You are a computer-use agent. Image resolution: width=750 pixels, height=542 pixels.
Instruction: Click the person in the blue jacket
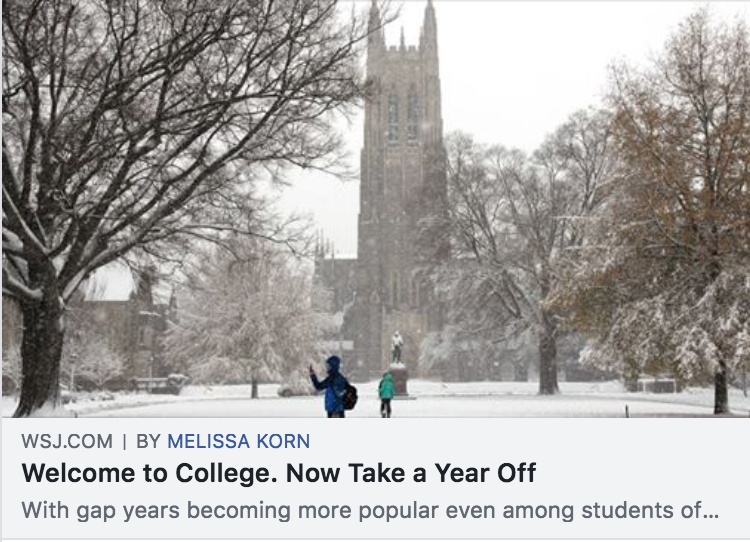coord(333,387)
